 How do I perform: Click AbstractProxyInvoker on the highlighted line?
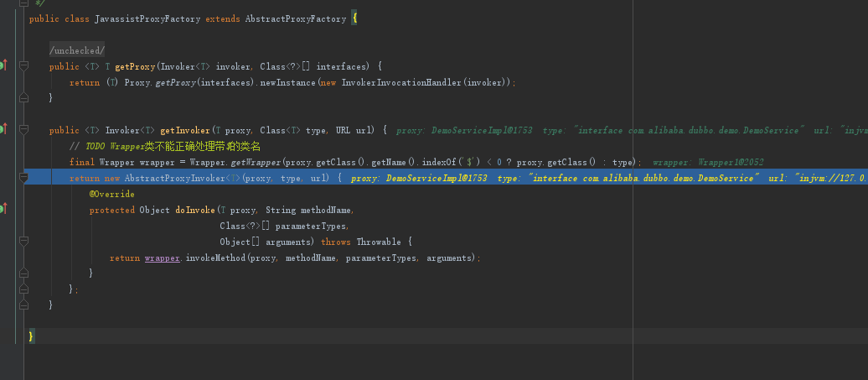point(175,178)
